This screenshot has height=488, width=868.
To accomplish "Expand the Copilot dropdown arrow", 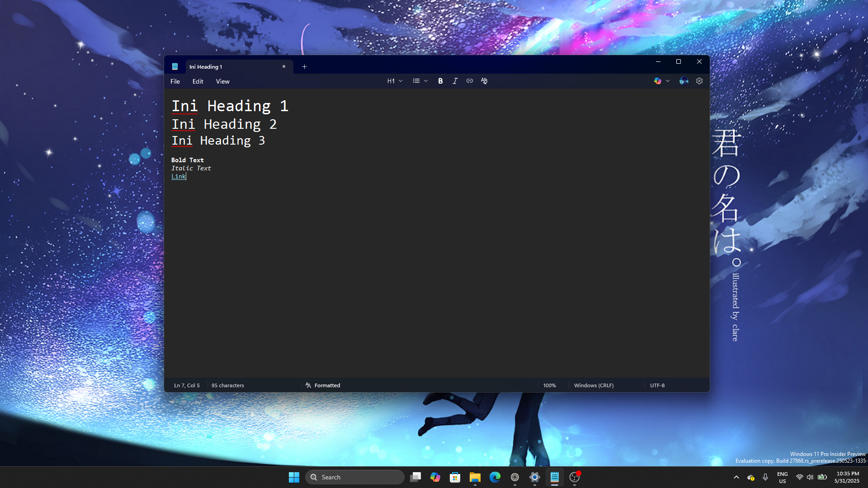I will coord(668,81).
